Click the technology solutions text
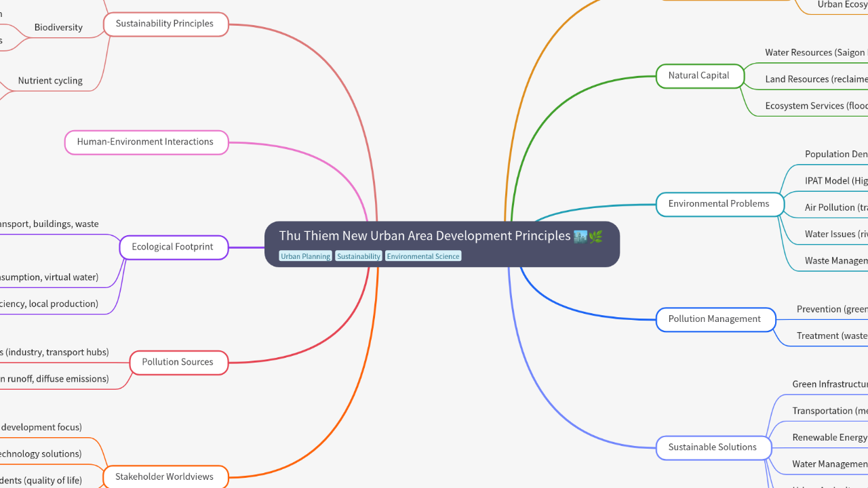Screen dimensions: 868x488 (41, 454)
